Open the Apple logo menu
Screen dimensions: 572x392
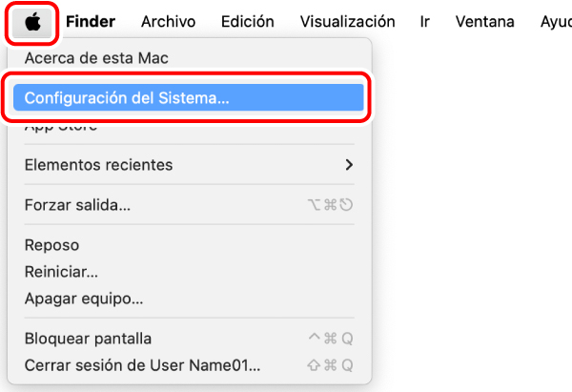(x=32, y=21)
